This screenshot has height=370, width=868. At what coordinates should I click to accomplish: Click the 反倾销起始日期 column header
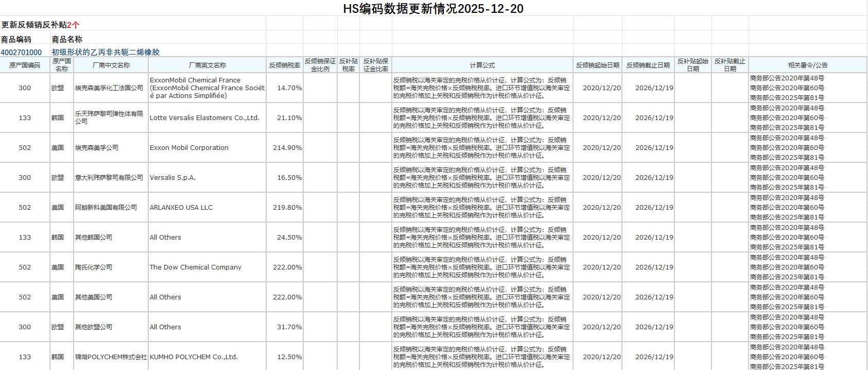(x=598, y=65)
